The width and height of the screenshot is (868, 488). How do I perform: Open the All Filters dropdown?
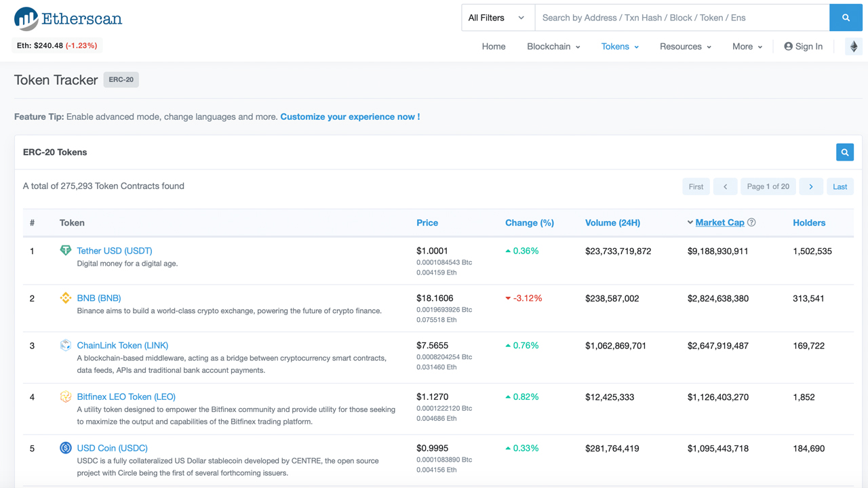point(498,18)
